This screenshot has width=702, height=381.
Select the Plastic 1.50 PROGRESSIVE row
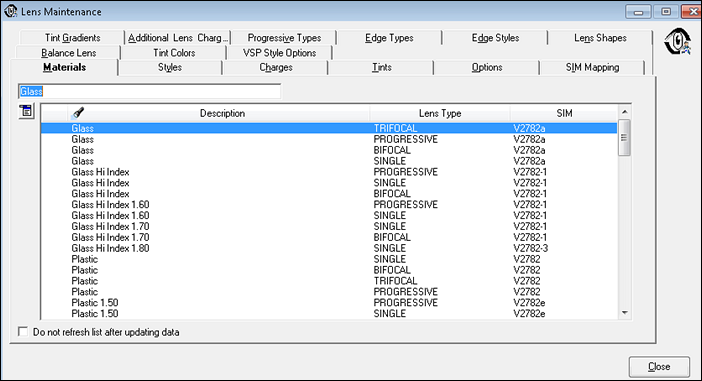(329, 303)
